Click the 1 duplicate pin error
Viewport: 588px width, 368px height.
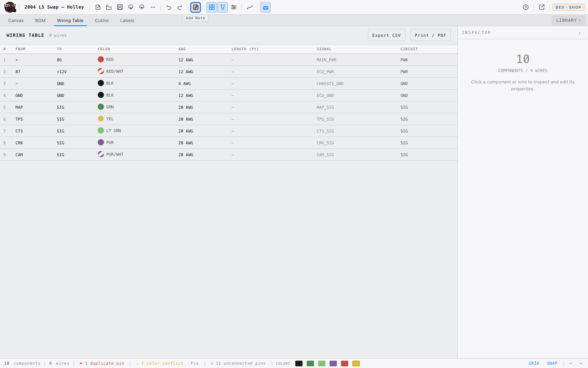(x=102, y=363)
